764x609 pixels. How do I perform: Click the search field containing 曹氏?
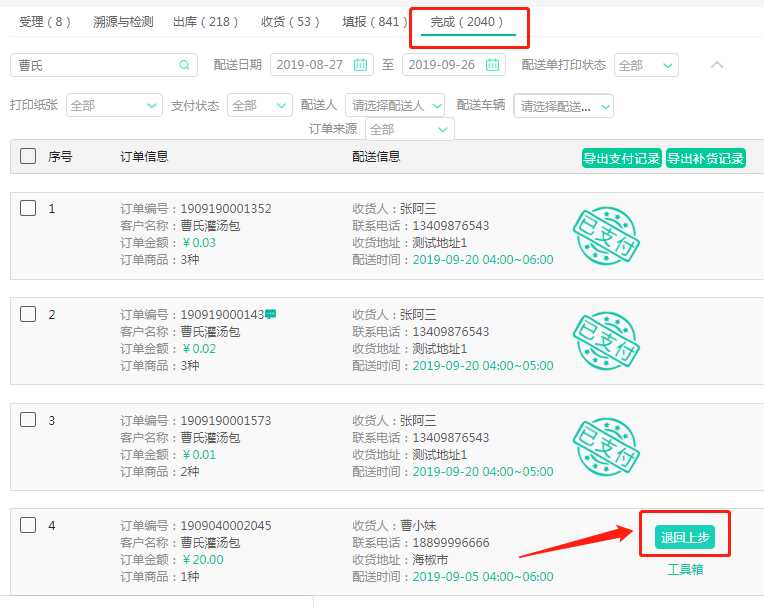click(x=95, y=65)
